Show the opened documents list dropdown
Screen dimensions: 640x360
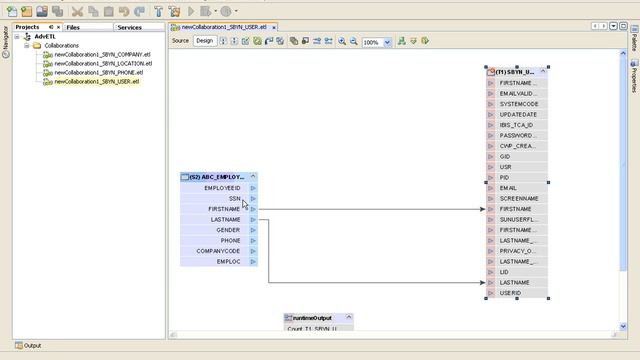pos(613,26)
